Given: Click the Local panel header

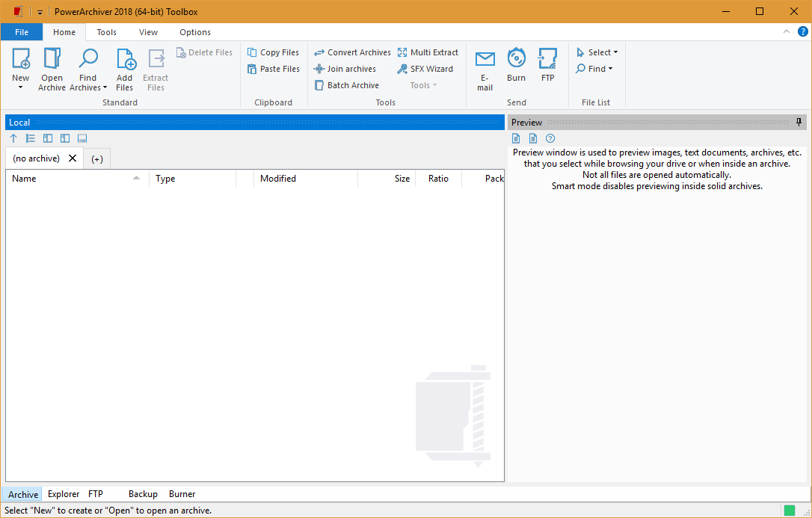Looking at the screenshot, I should coord(255,122).
